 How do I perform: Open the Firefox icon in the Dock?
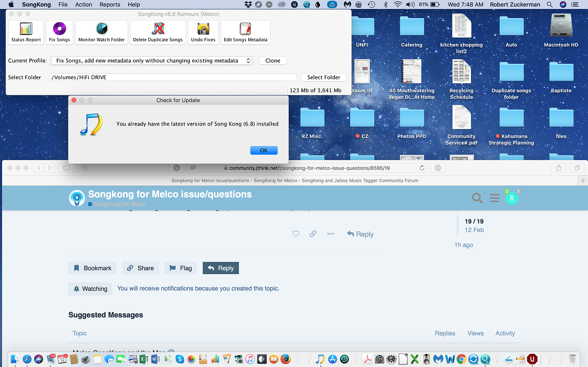(285, 359)
